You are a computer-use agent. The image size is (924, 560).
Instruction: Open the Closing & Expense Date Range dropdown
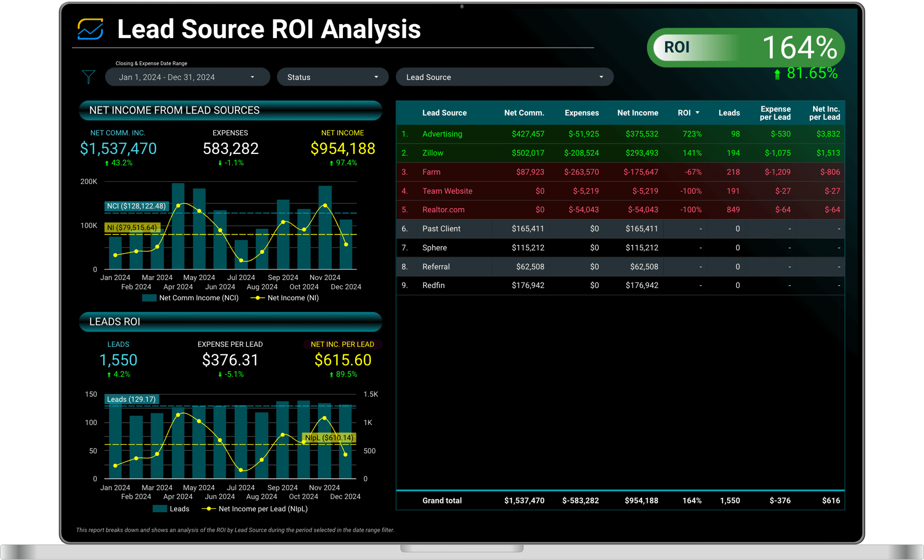(187, 77)
